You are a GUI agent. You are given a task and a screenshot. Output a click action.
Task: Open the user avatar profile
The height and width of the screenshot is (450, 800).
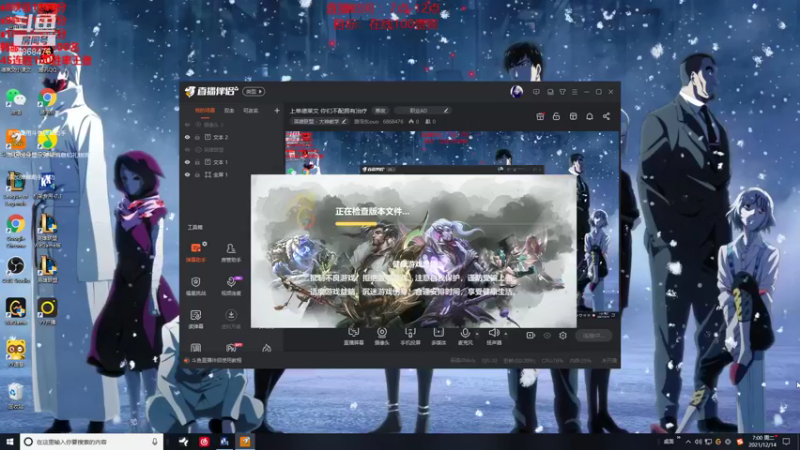pyautogui.click(x=516, y=91)
